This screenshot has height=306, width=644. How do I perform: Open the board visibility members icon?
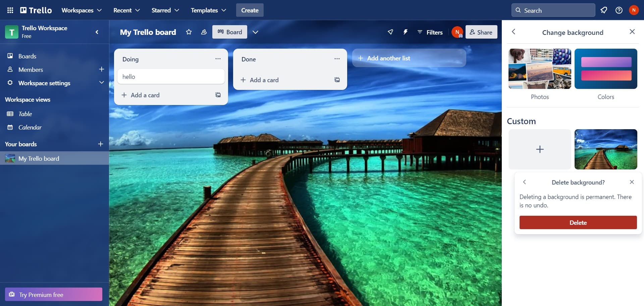click(x=204, y=32)
